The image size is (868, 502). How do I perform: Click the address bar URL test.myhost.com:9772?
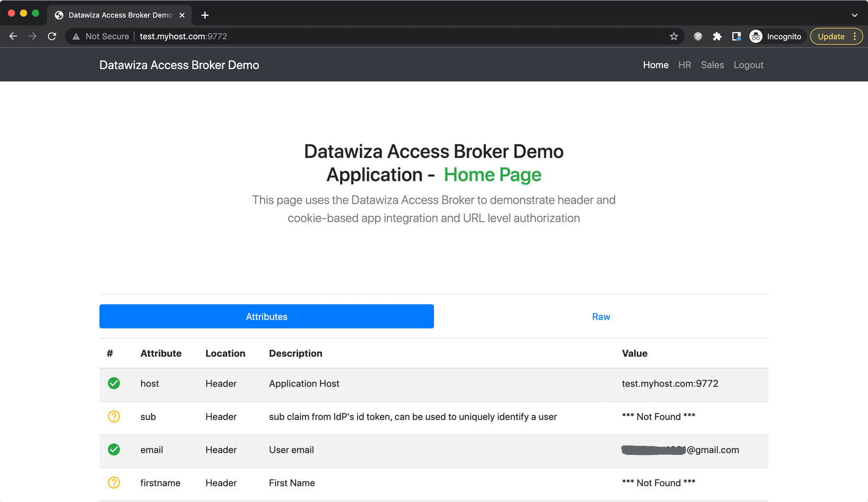(183, 36)
